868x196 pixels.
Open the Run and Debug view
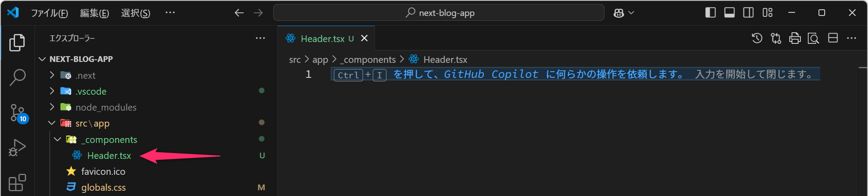17,148
